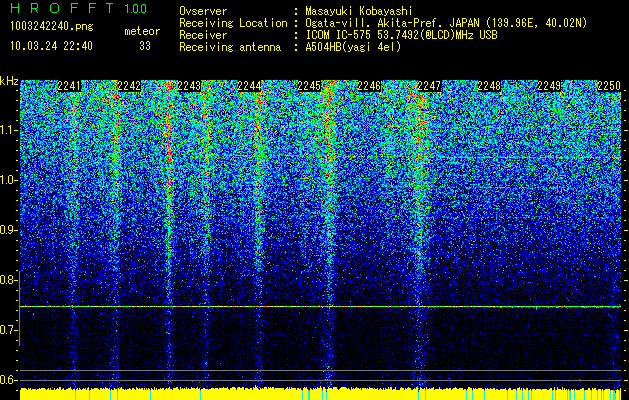
Task: Click the kHz axis unit label
Action: (x=9, y=81)
